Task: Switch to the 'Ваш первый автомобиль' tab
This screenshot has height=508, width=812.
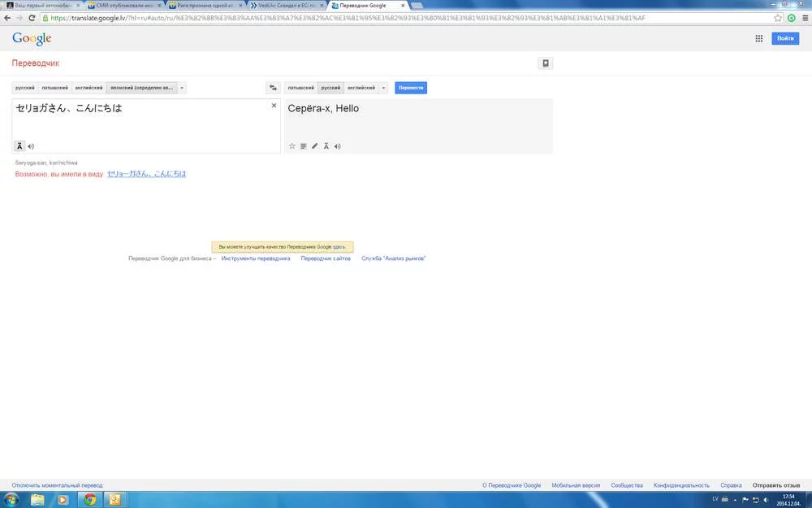Action: (x=43, y=5)
